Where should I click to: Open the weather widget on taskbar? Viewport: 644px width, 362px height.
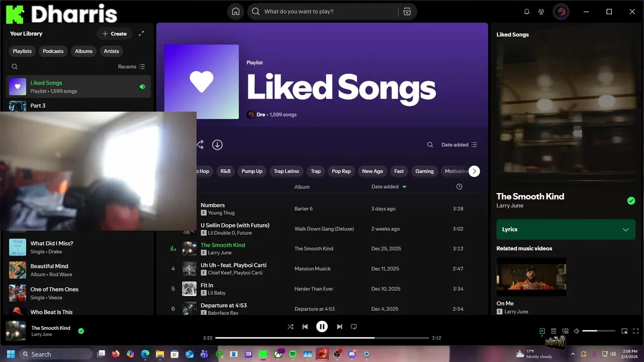point(533,354)
